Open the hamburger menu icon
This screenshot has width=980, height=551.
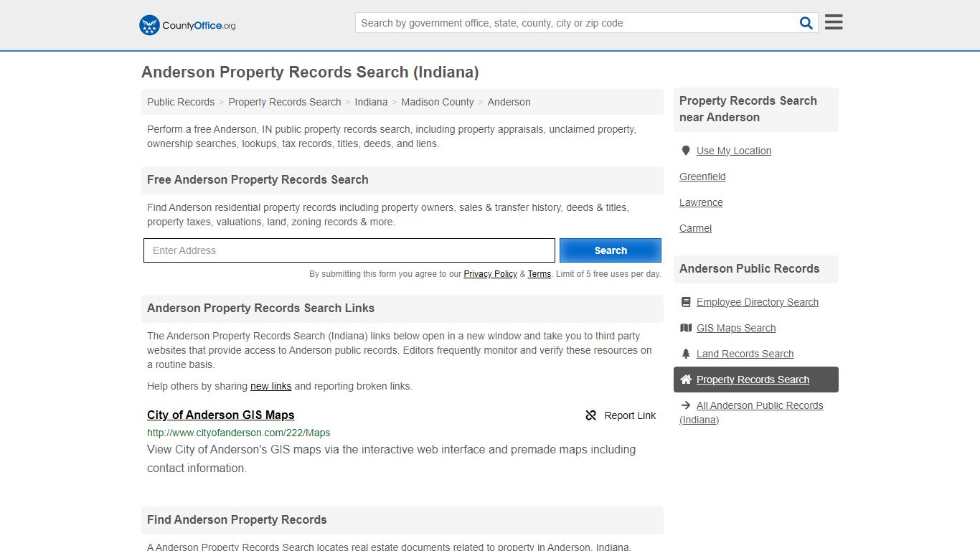point(834,22)
